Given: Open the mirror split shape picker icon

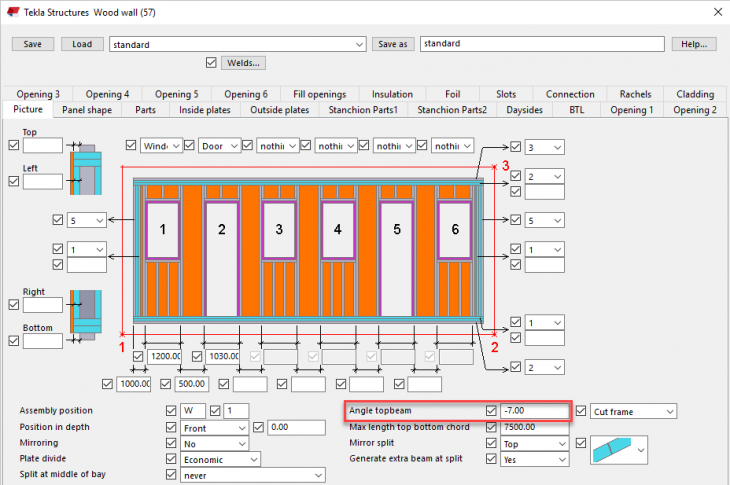Looking at the screenshot, I should pyautogui.click(x=619, y=450).
